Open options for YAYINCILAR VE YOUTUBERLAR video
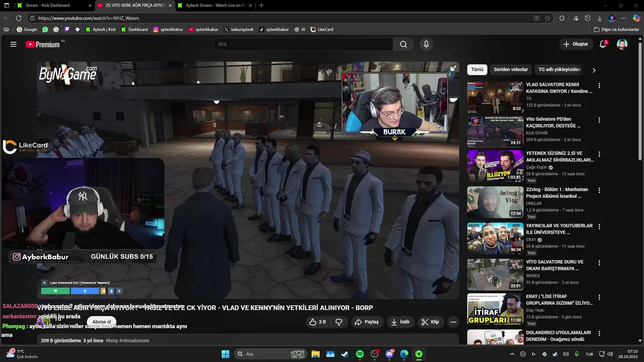Image resolution: width=644 pixels, height=362 pixels. click(599, 227)
